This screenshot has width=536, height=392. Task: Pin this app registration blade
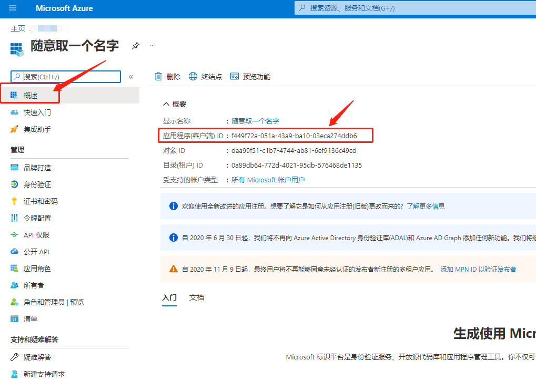(x=135, y=46)
